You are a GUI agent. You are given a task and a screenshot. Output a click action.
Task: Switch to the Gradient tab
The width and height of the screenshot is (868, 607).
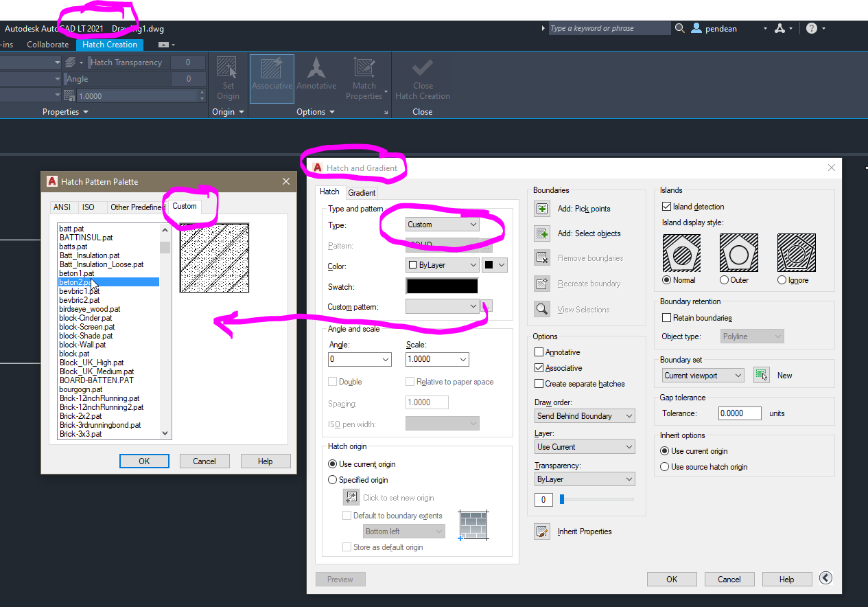(361, 192)
